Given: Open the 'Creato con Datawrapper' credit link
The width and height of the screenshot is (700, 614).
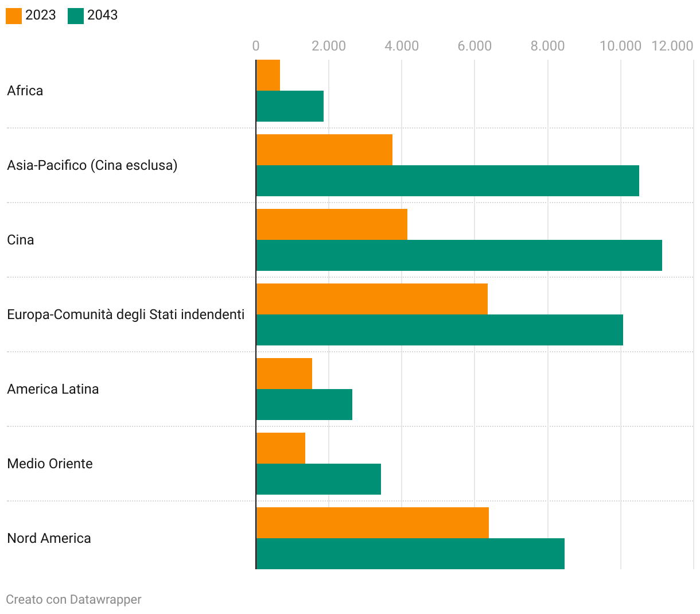Looking at the screenshot, I should click(x=73, y=599).
